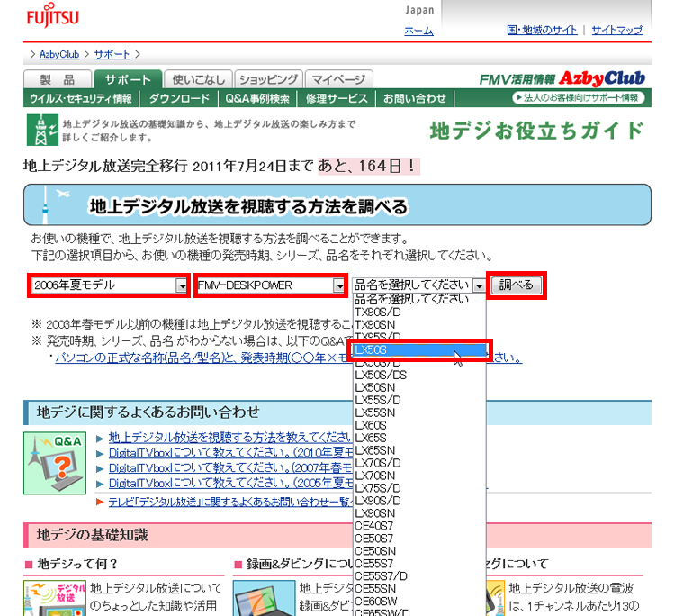Image resolution: width=675 pixels, height=616 pixels.
Task: Open the ホーム link at top
Action: (x=418, y=31)
